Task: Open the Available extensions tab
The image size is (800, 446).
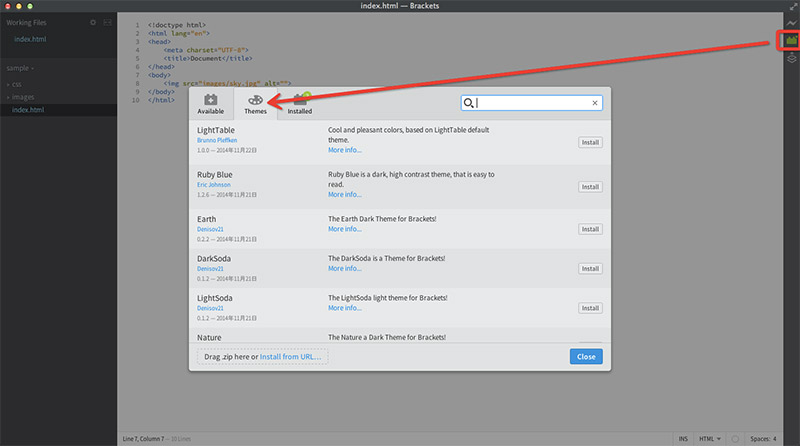Action: click(x=210, y=104)
